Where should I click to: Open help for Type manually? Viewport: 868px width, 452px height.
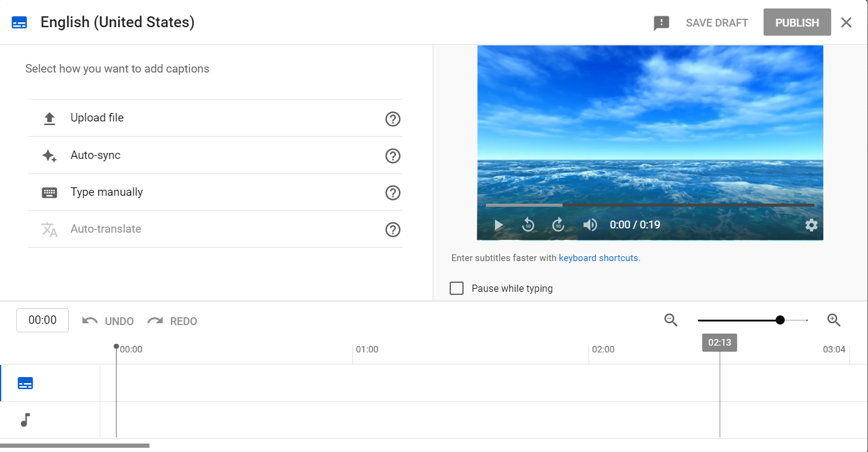click(x=393, y=193)
